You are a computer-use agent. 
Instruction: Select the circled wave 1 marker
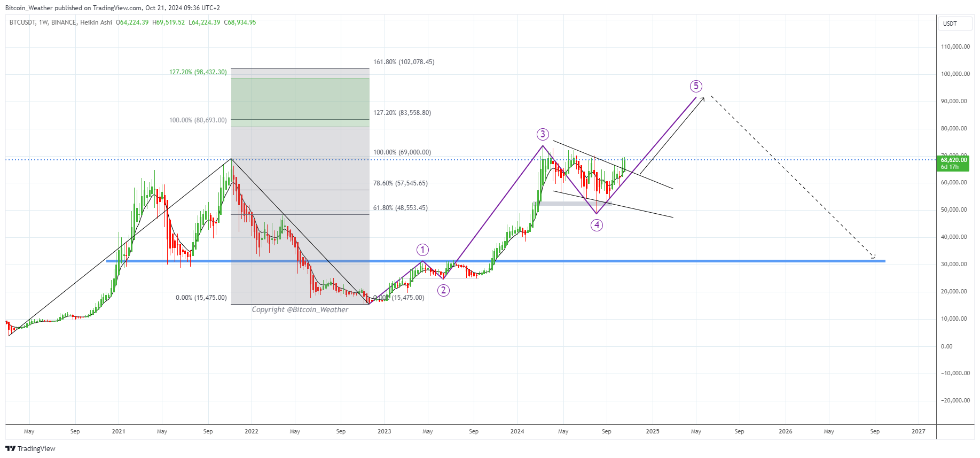click(422, 250)
